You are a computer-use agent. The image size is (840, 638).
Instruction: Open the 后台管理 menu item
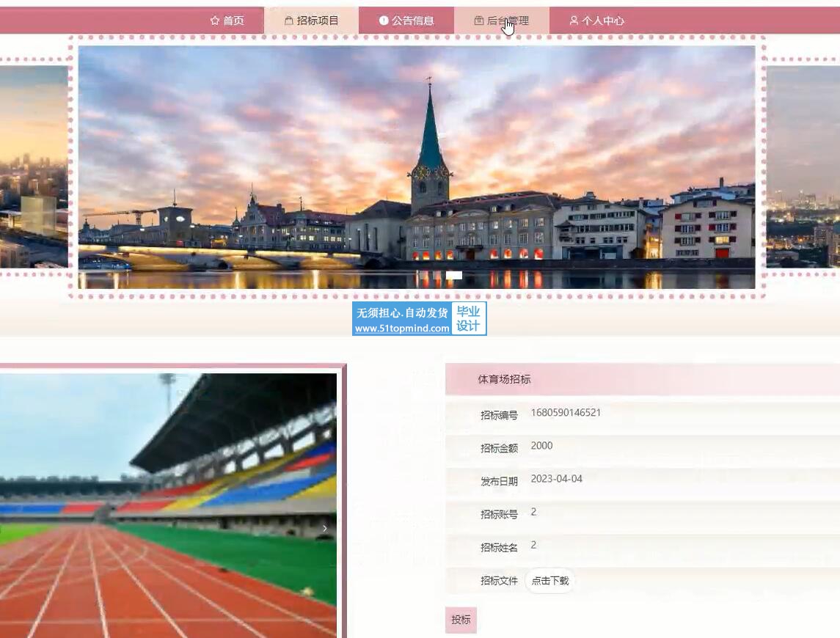point(508,21)
